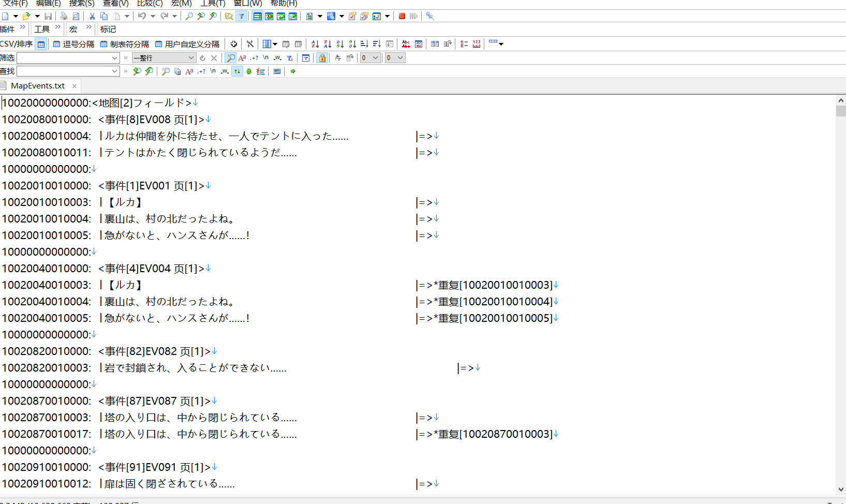Toggle escape sequence \n in find bar

pos(213,71)
